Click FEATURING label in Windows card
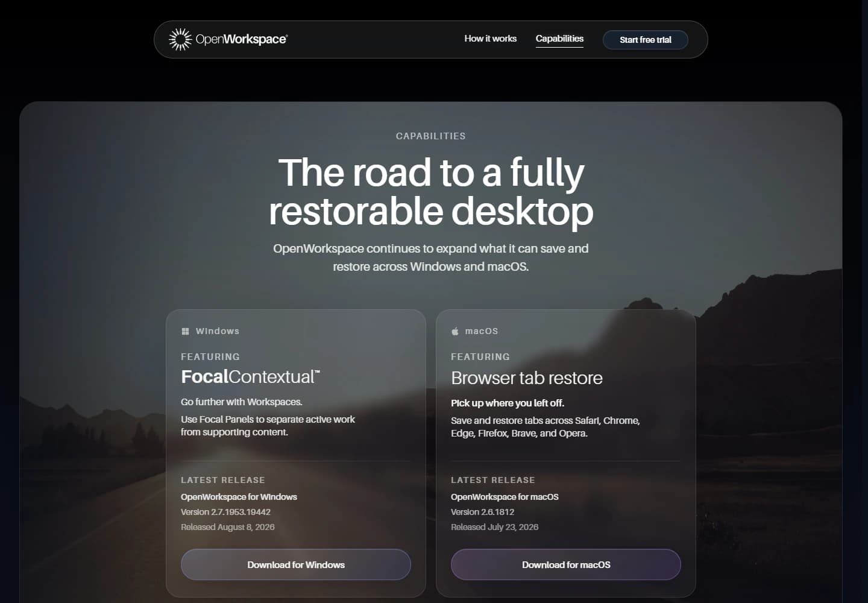The height and width of the screenshot is (603, 868). point(210,357)
